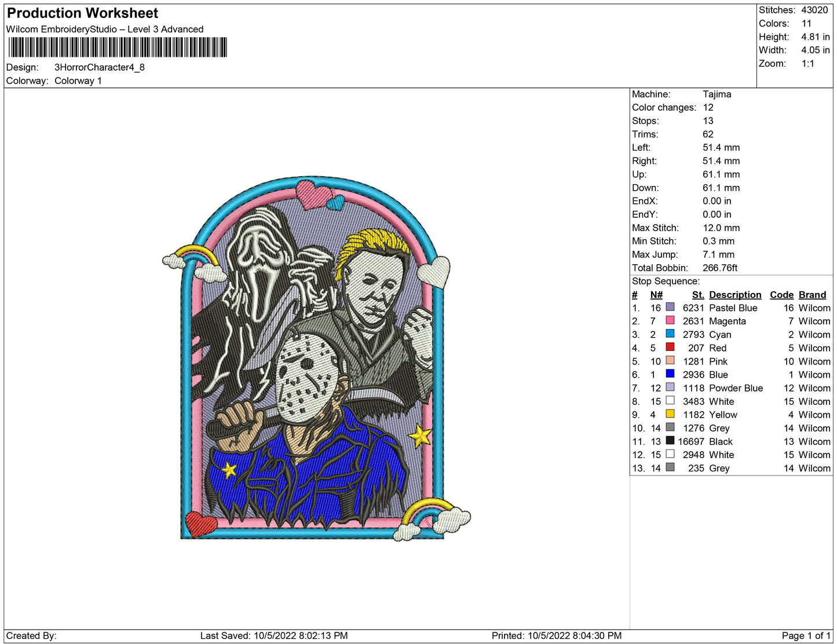Select the Red stitch count "207"
Image resolution: width=837 pixels, height=644 pixels.
click(696, 348)
